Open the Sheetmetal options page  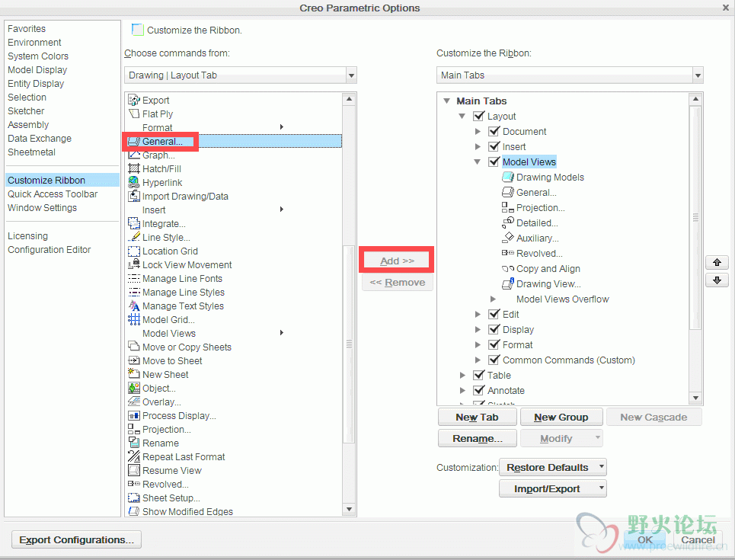[31, 152]
